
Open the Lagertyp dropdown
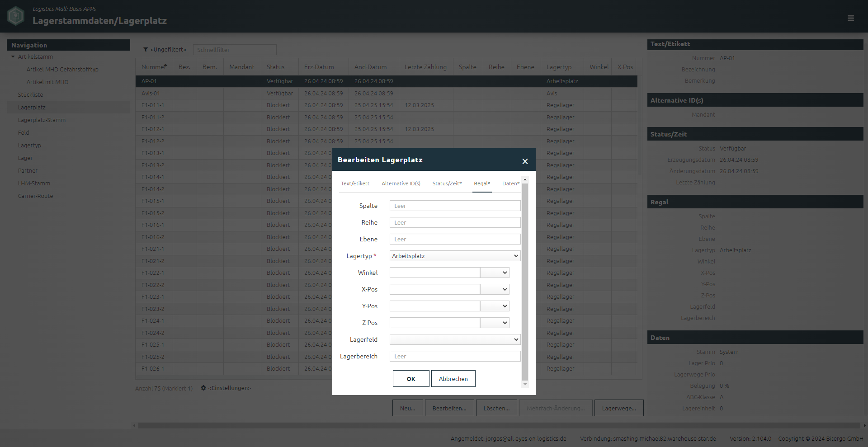click(x=455, y=256)
